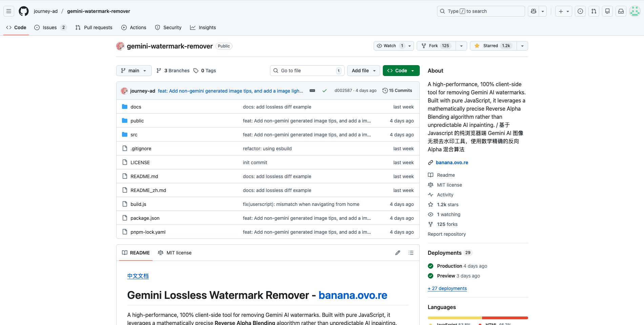644x325 pixels.
Task: Click the tag icon next to 0 Tags
Action: point(196,71)
